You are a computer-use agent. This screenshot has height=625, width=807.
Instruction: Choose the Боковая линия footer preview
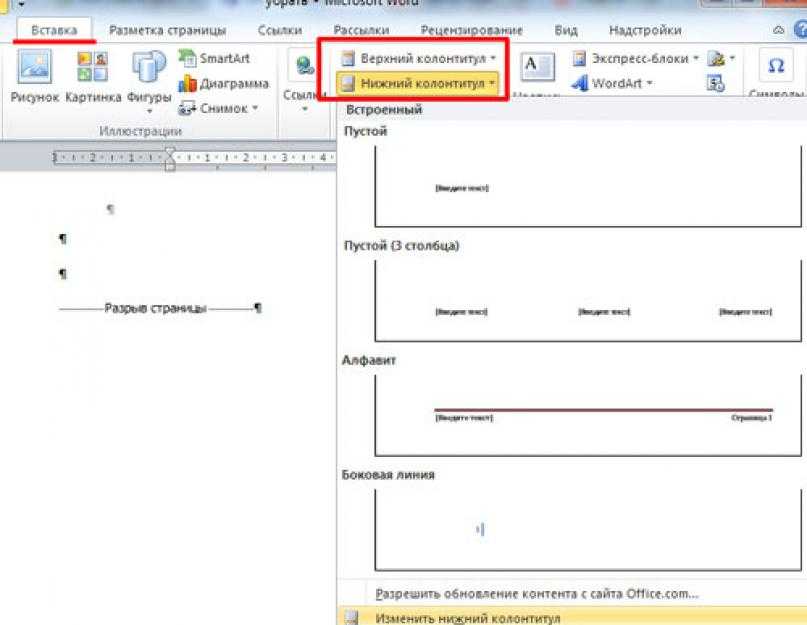(588, 529)
